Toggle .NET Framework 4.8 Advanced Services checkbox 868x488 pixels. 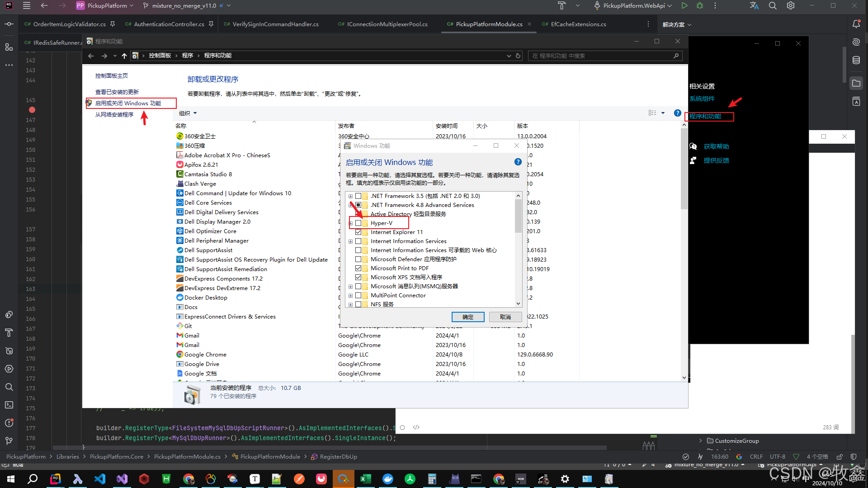tap(359, 205)
